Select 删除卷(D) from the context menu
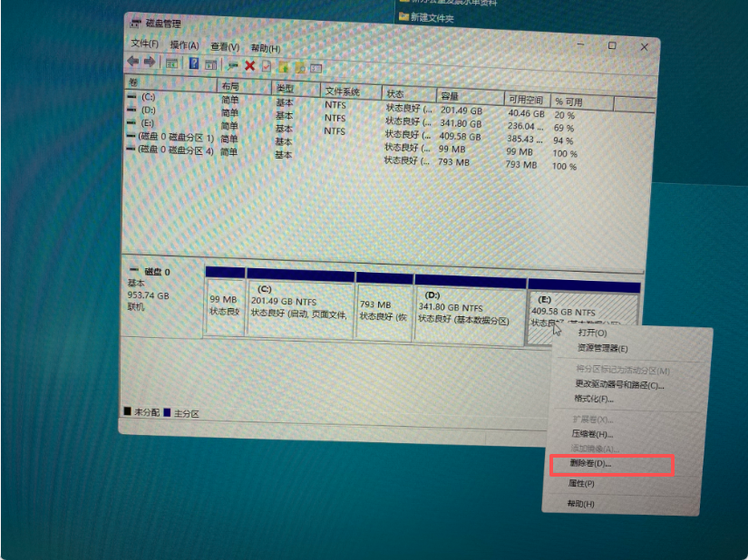 coord(589,464)
